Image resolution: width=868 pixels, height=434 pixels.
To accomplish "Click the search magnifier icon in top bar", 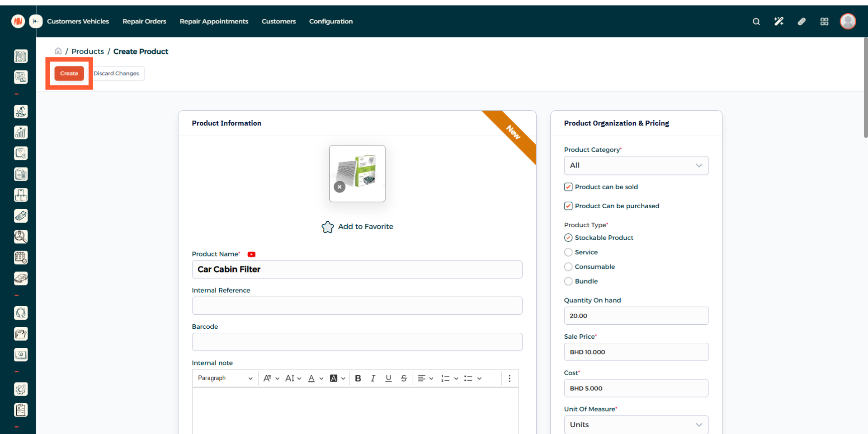I will pyautogui.click(x=756, y=22).
